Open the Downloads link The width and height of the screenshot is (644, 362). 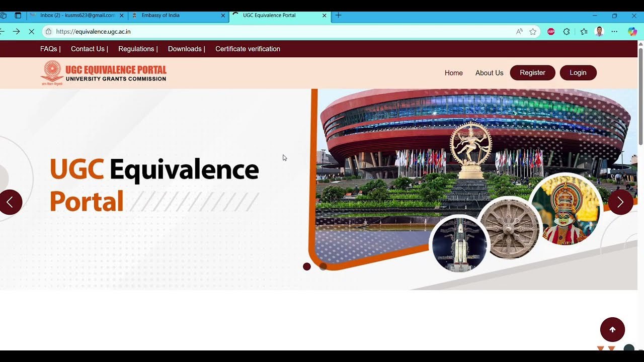point(185,49)
